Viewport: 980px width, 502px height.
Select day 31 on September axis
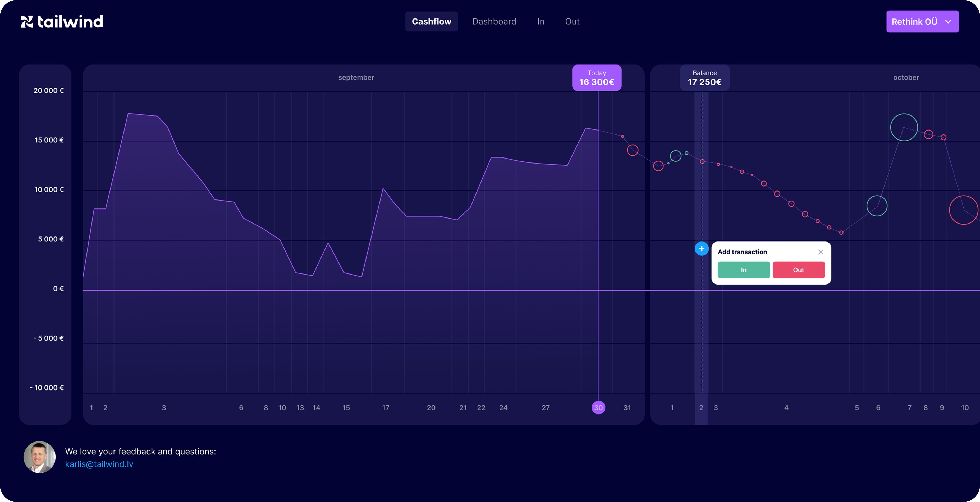click(x=627, y=407)
